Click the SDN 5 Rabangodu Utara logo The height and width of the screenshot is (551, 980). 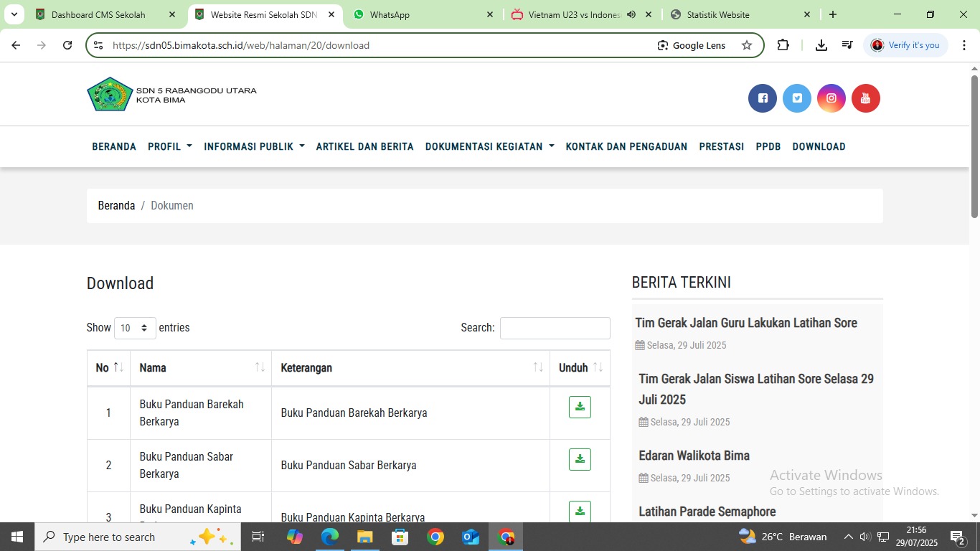(171, 94)
